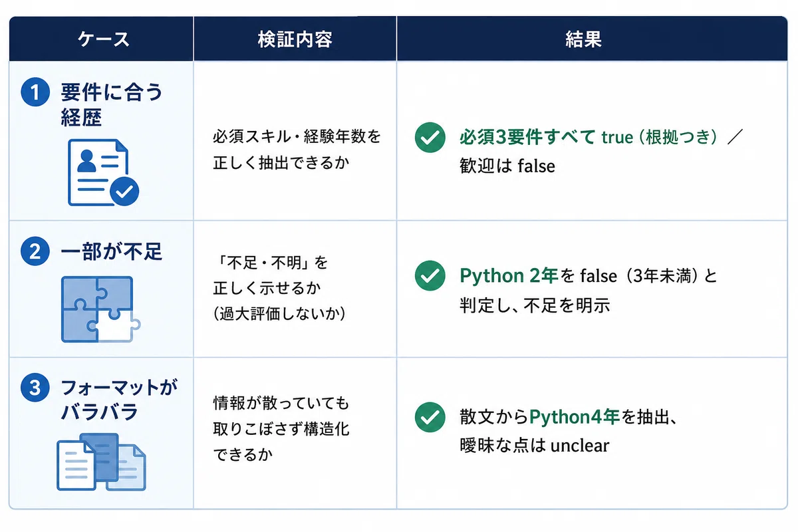Click green checkmark beside 必須3要件すべて true
The width and height of the screenshot is (798, 532).
(x=430, y=137)
